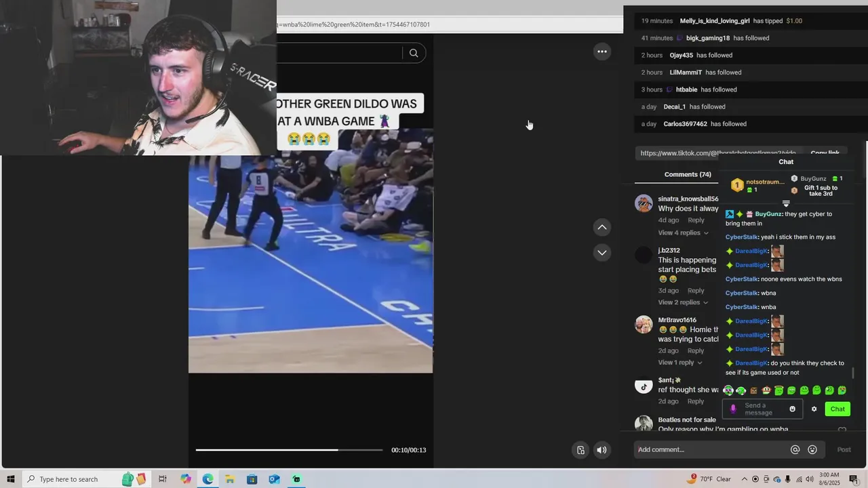868x488 pixels.
Task: Open Outlook from the taskbar
Action: [x=274, y=479]
